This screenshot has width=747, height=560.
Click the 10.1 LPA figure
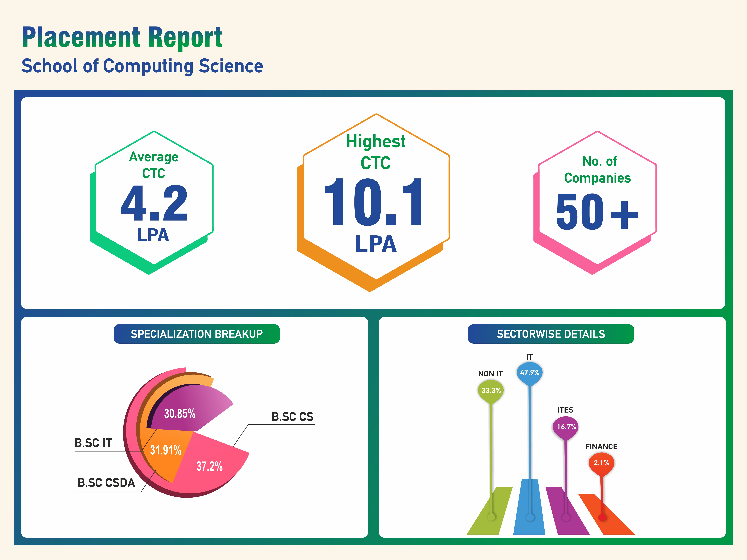[373, 202]
